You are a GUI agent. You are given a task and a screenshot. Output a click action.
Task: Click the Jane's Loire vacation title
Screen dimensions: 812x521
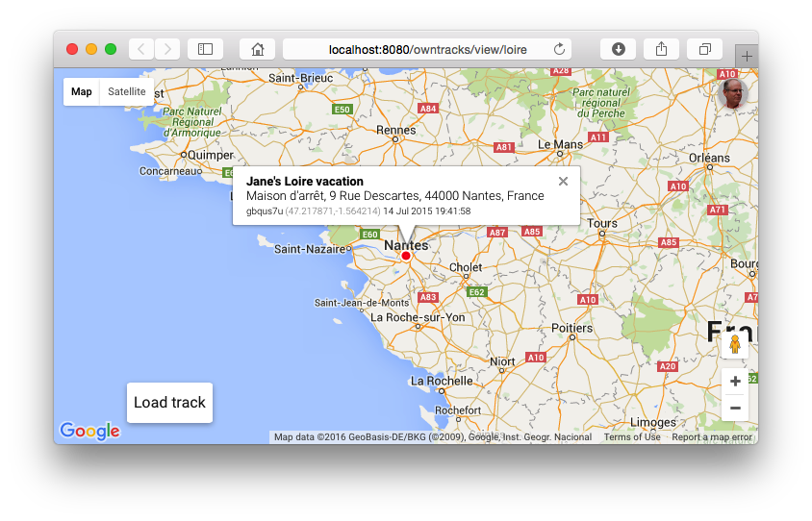(304, 181)
